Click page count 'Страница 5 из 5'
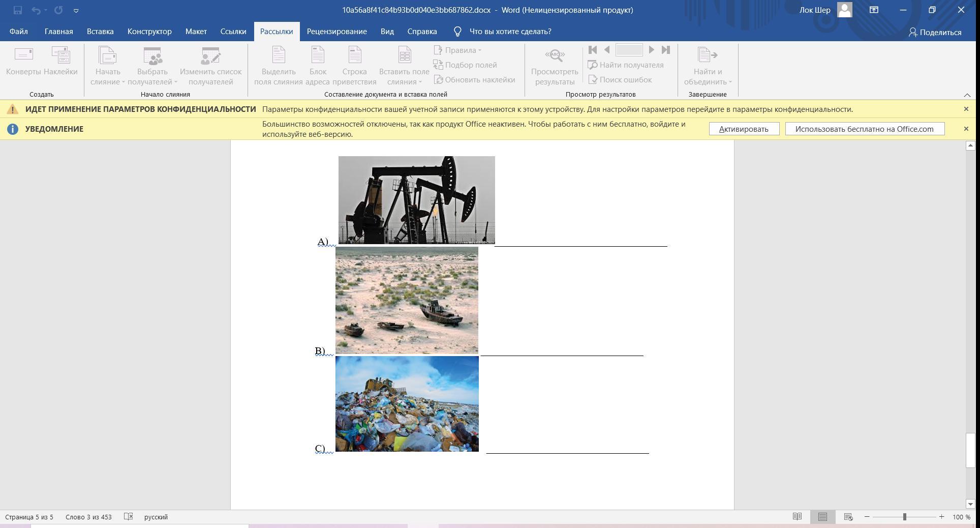The height and width of the screenshot is (528, 980). click(29, 517)
